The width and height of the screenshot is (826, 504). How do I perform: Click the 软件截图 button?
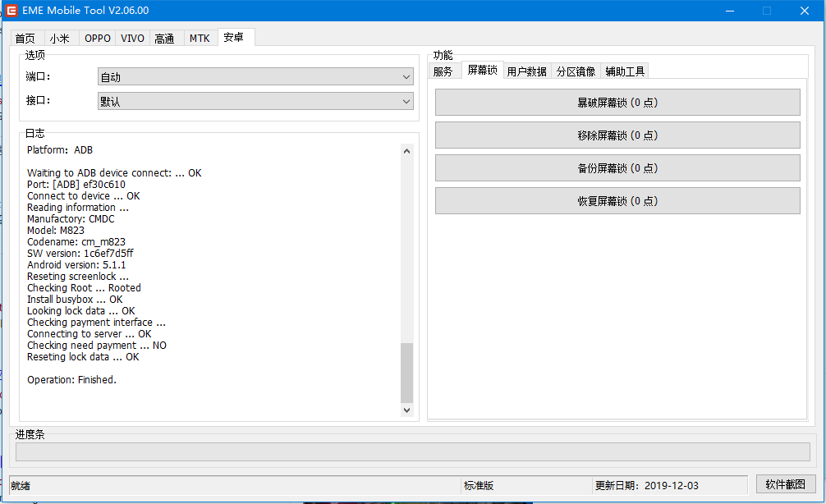coord(786,484)
